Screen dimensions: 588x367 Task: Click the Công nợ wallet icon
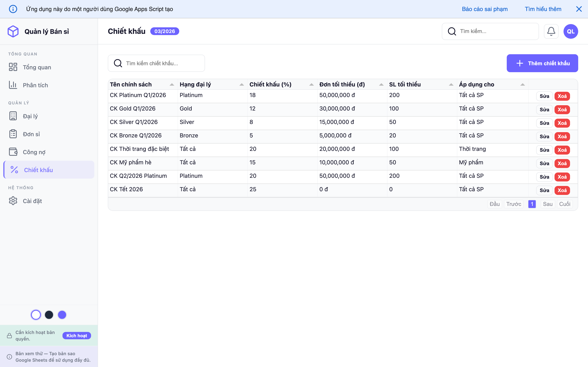tap(13, 152)
